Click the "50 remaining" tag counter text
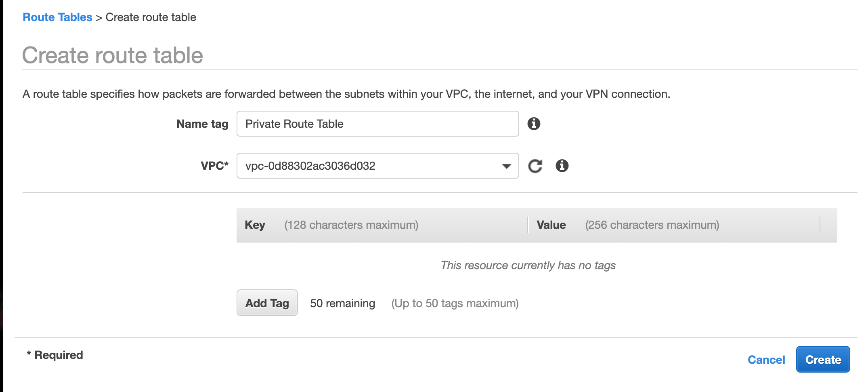Screen dimensions: 868x392 tap(342, 303)
